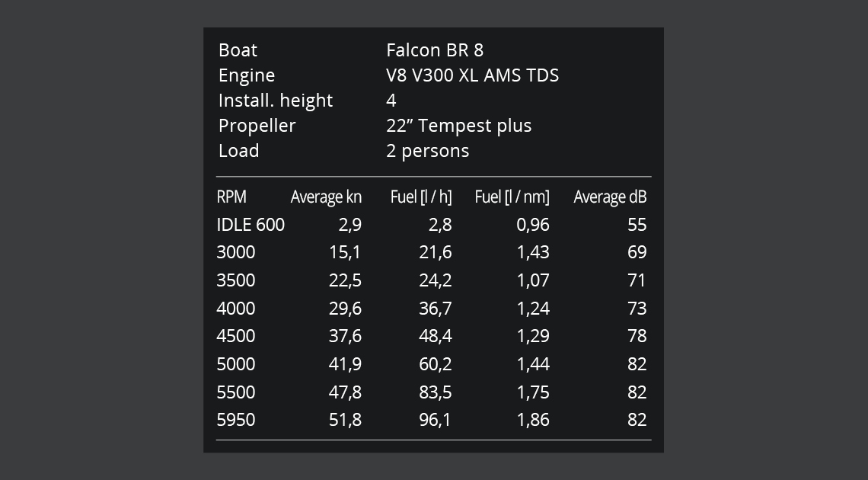Click the 78 dB noise value

click(x=637, y=336)
